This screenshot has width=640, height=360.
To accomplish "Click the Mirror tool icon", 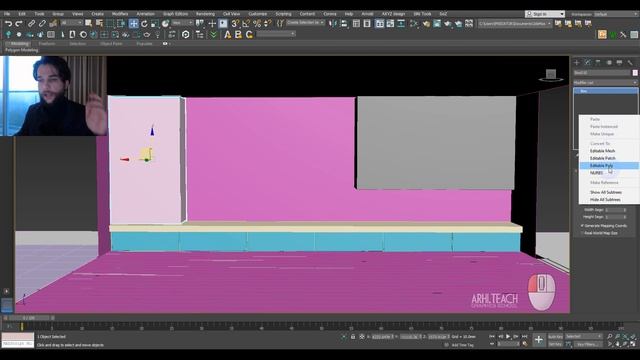I will [333, 24].
